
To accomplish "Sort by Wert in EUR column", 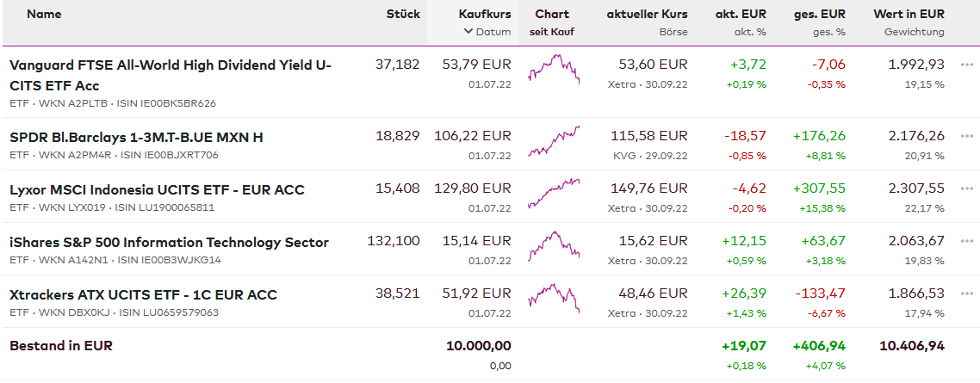I will 909,14.
